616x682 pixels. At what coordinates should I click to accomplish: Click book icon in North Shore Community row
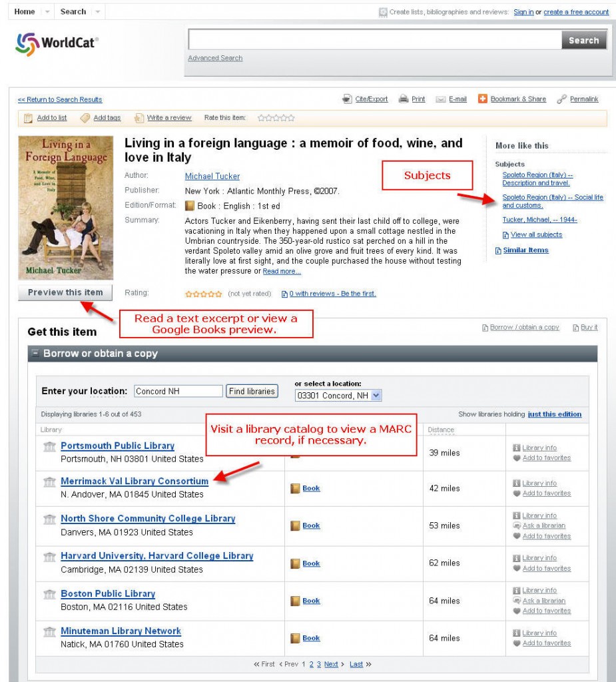pyautogui.click(x=295, y=526)
